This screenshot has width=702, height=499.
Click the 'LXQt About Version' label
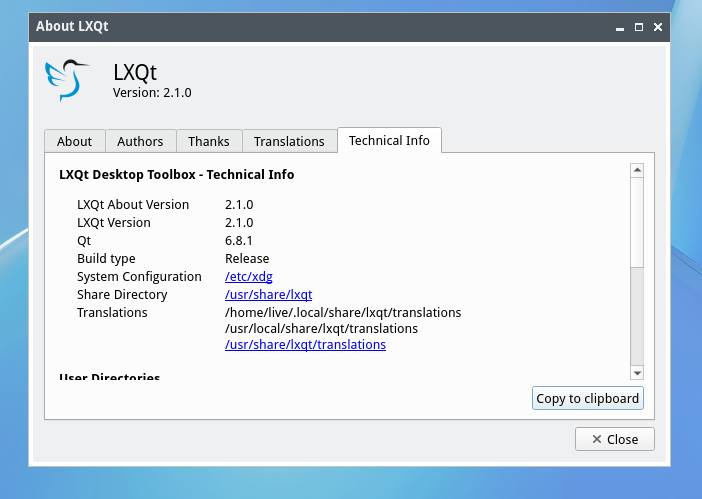133,205
